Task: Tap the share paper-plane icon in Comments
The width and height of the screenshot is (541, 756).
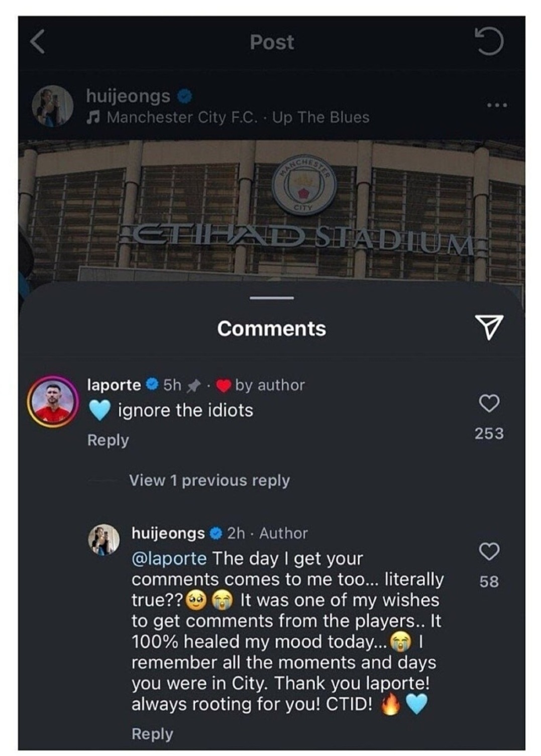Action: click(x=488, y=327)
